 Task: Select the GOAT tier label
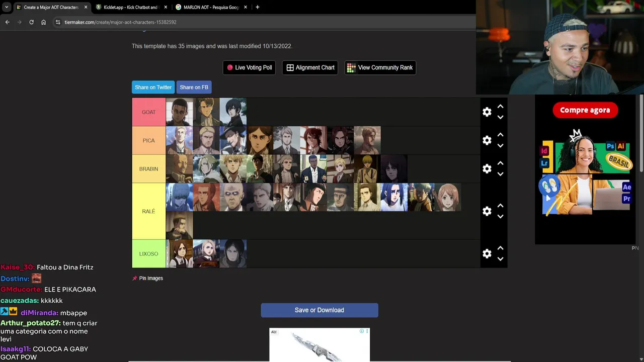point(148,112)
